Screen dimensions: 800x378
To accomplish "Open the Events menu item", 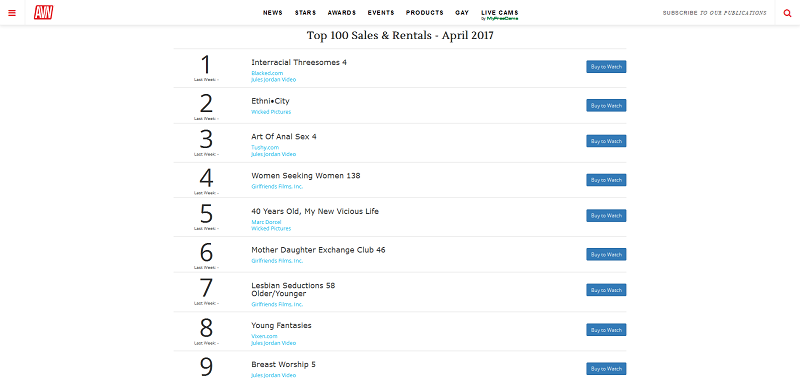I will coord(381,13).
